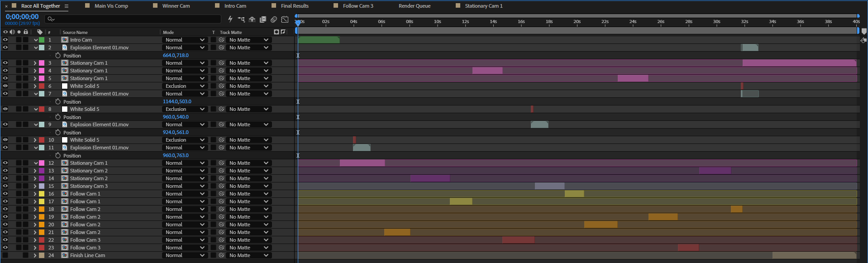Click the track matte pick whip on Intro Cam
Viewport: 868px width, 263px height.
222,40
